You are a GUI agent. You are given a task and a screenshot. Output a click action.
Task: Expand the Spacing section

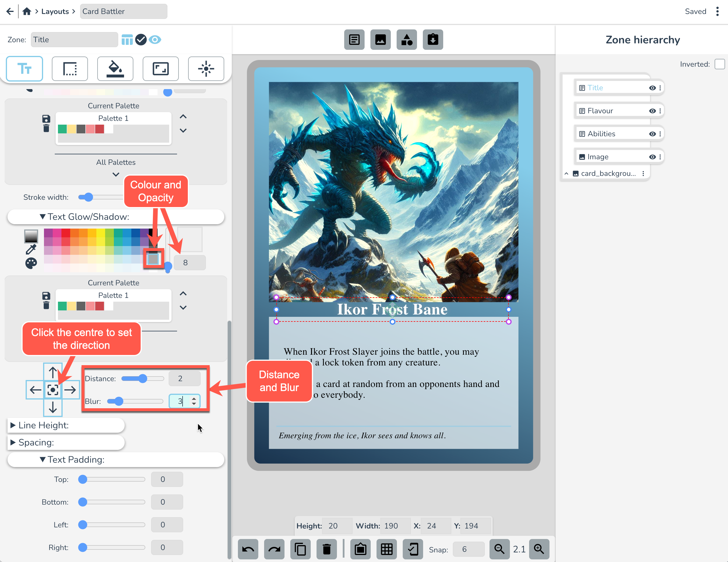(x=36, y=442)
